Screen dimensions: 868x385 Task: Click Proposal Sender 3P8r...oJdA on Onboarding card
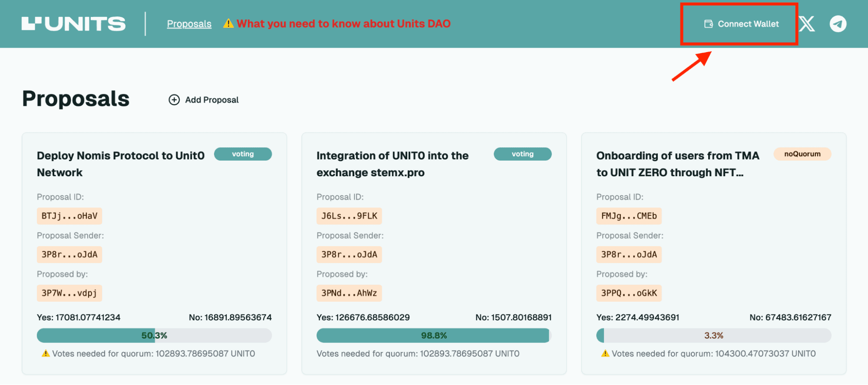coord(629,254)
